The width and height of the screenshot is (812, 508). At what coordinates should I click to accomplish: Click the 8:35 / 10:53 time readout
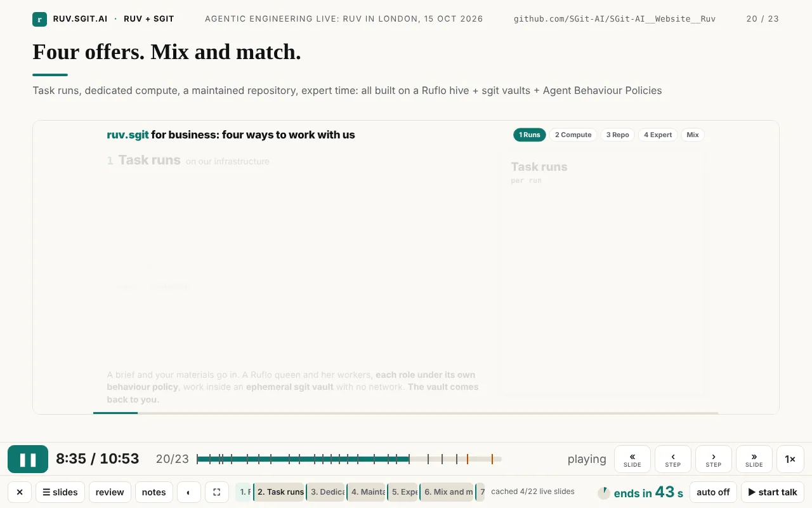[97, 459]
